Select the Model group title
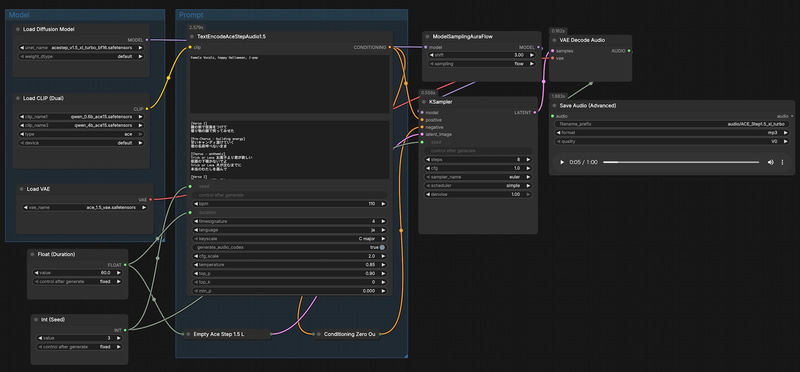800x372 pixels. pos(19,15)
